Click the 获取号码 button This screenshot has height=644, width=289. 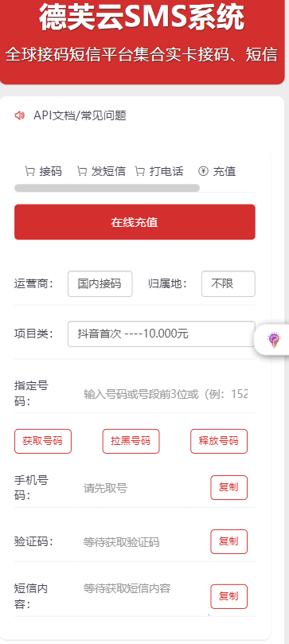(43, 442)
